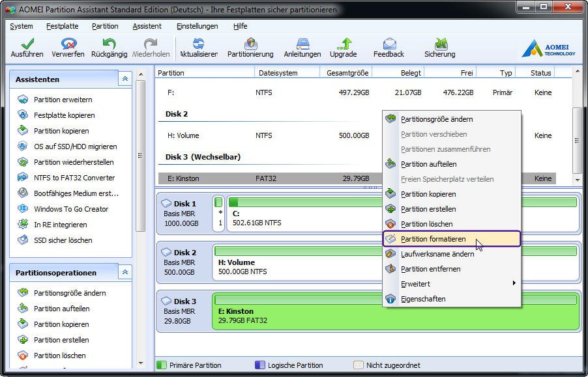Select the F: NTFS partition row
This screenshot has width=588, height=377.
357,92
